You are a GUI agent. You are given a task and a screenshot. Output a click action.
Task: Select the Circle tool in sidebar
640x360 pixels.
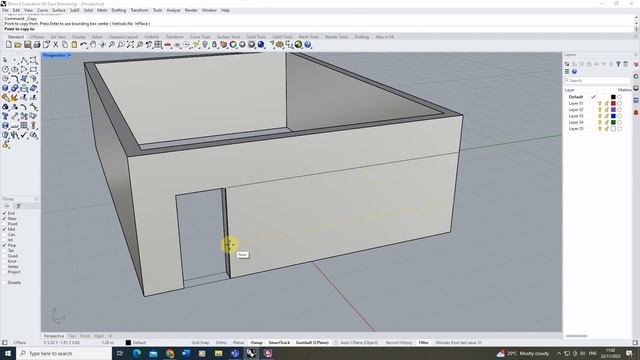pyautogui.click(x=5, y=69)
